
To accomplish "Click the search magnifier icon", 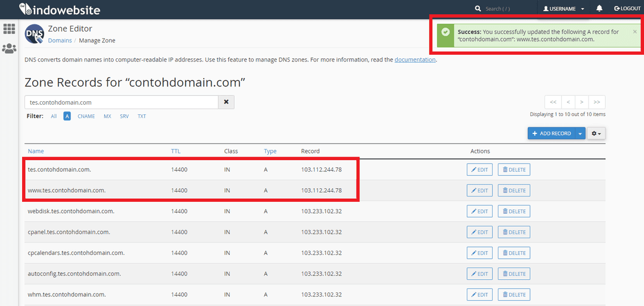I will coord(478,8).
